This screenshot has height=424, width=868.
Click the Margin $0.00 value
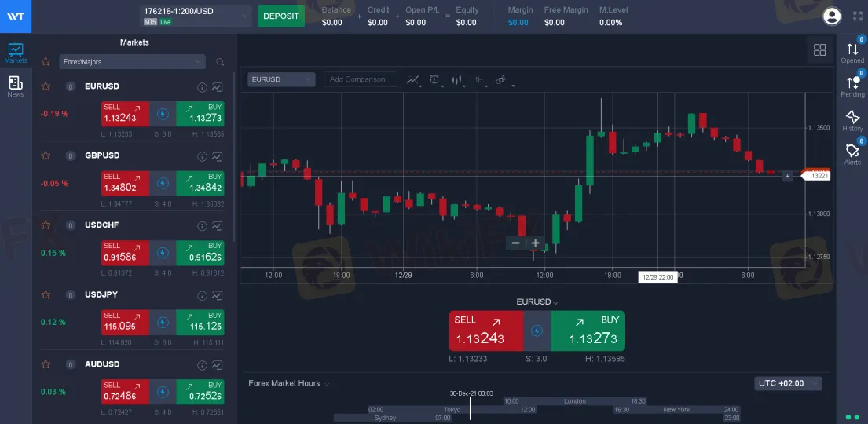518,23
